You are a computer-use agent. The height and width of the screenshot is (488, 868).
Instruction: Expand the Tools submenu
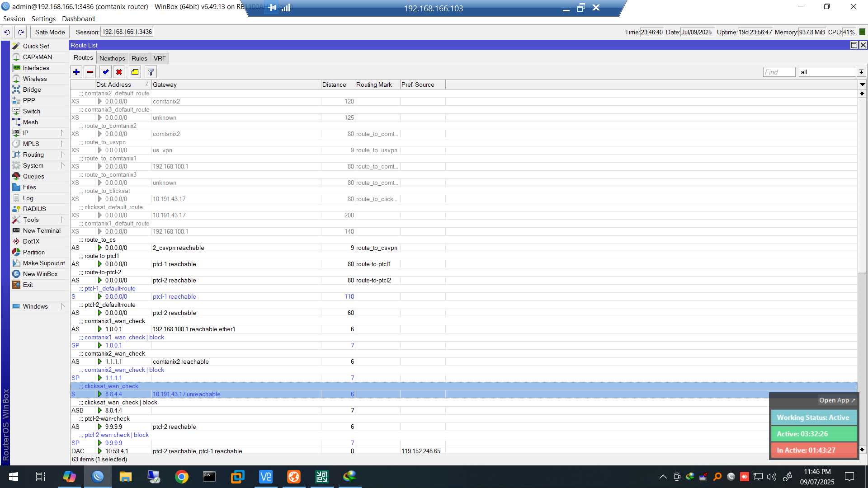click(39, 220)
